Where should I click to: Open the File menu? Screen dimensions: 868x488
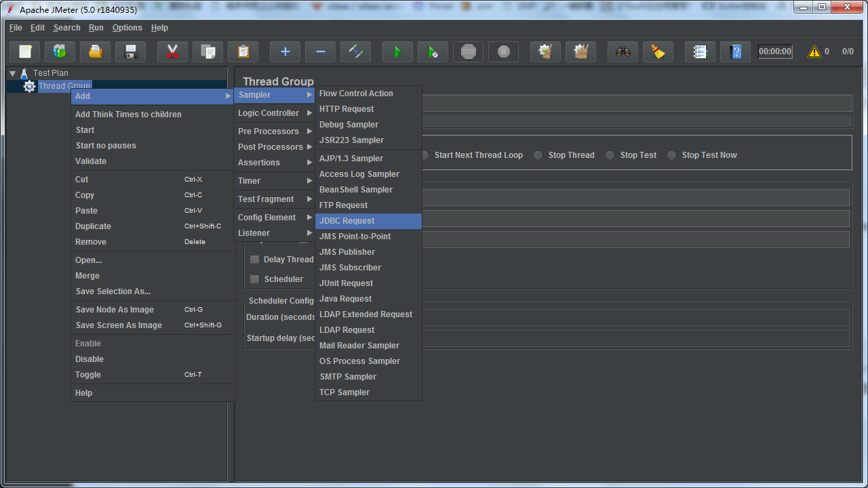[16, 28]
